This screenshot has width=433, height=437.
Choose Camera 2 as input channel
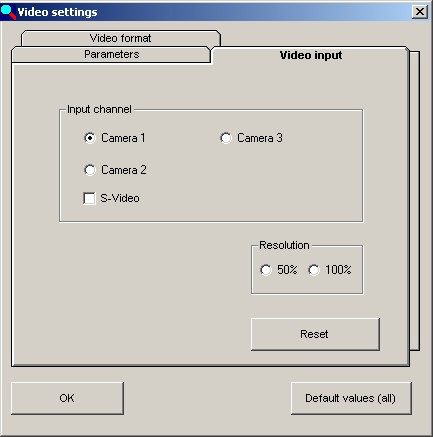(x=90, y=170)
